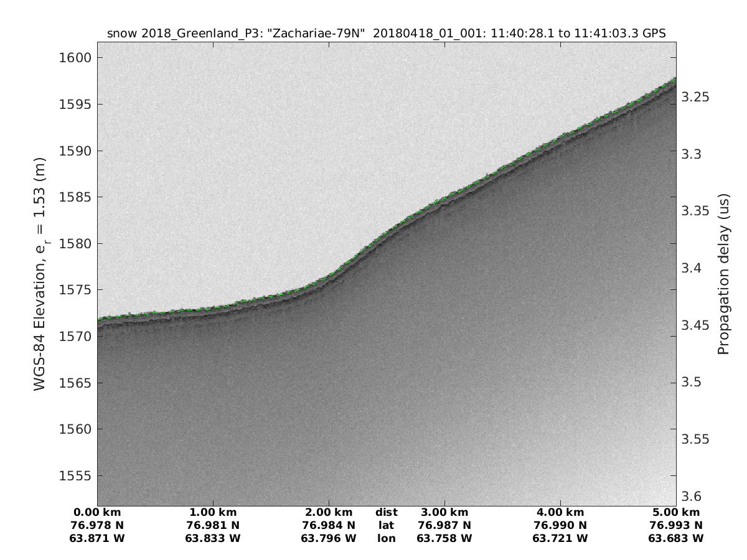Click the latitude label 76.984 N
Viewport: 747px width, 560px height.
click(x=329, y=525)
